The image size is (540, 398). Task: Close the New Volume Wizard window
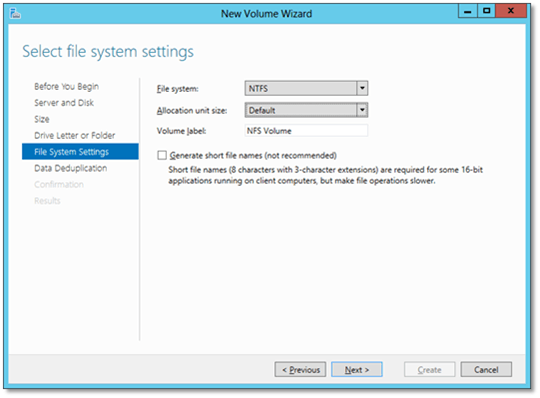(511, 11)
